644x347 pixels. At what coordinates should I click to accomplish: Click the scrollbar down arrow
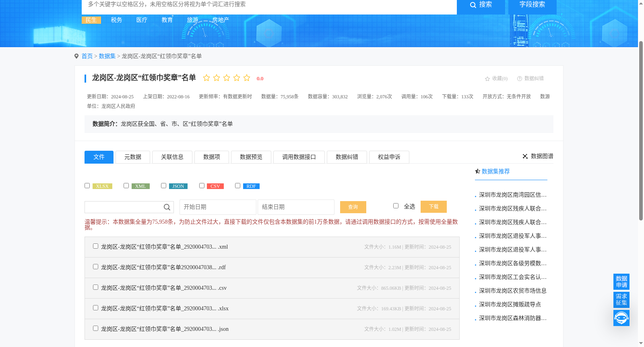click(641, 343)
